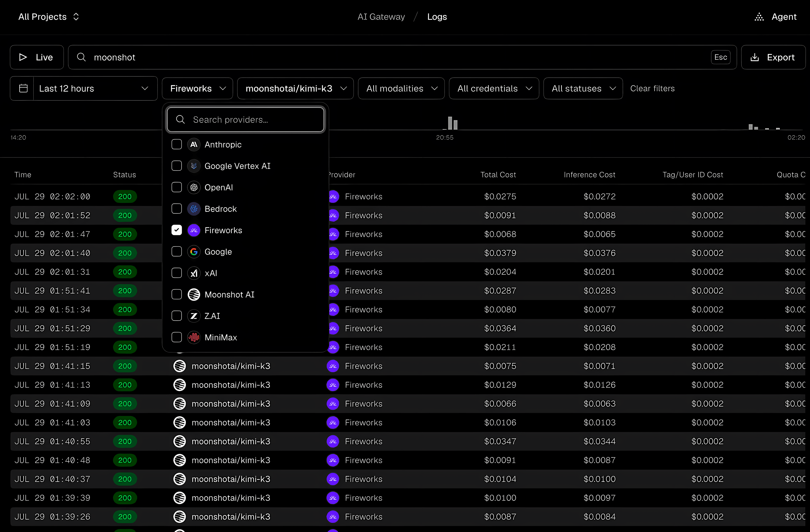This screenshot has width=810, height=532.
Task: Click the Export button
Action: coord(773,57)
